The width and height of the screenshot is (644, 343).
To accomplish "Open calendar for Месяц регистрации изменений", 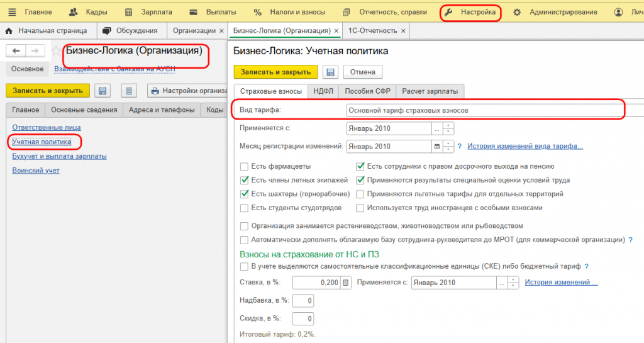I will pyautogui.click(x=437, y=146).
